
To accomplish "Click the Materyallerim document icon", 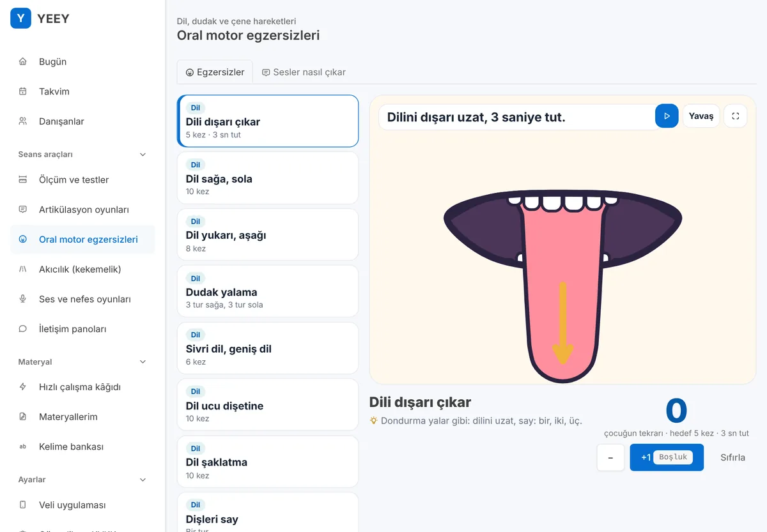I will click(23, 417).
